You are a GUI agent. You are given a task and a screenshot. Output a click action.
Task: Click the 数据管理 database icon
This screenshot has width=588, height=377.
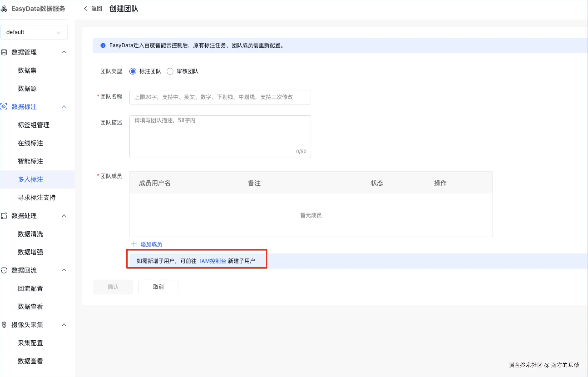[x=4, y=52]
